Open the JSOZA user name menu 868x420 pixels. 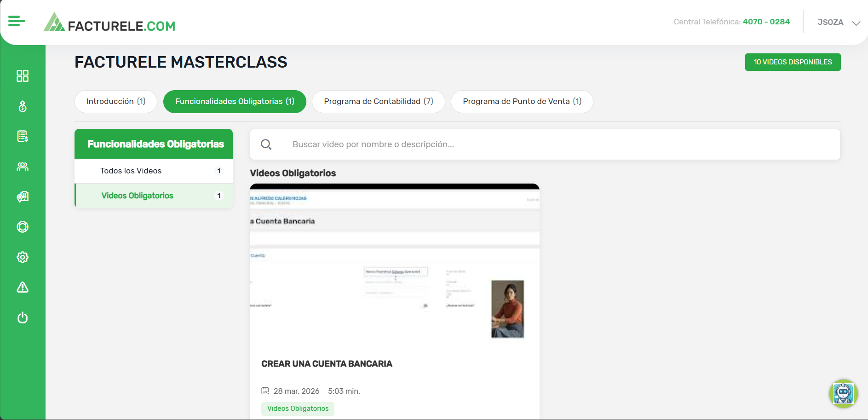click(830, 22)
